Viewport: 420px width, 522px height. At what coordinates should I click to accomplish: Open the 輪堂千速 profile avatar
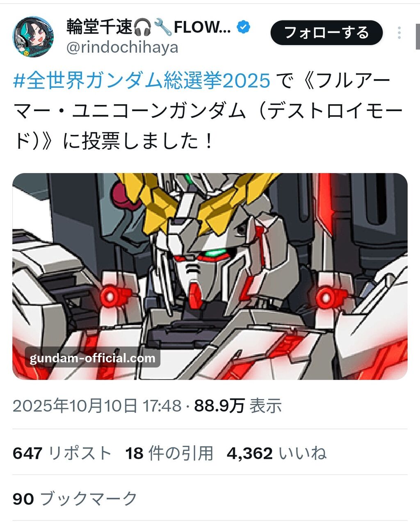pyautogui.click(x=33, y=36)
